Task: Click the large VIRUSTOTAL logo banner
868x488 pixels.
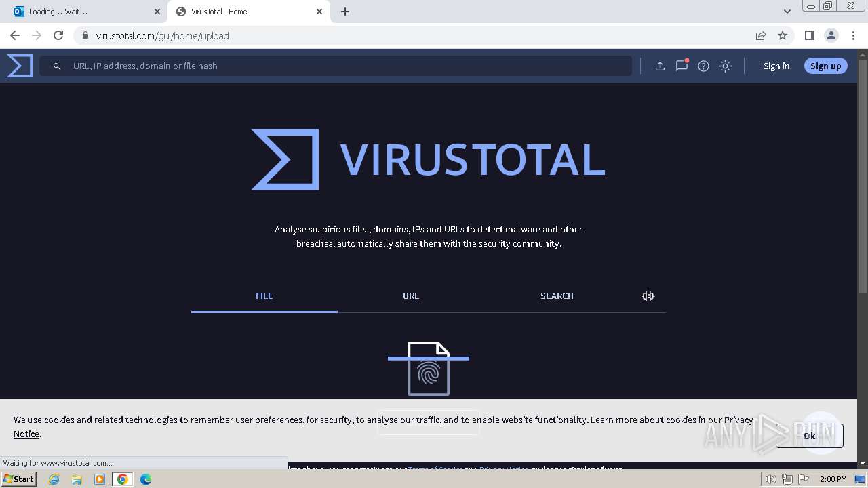Action: tap(429, 159)
